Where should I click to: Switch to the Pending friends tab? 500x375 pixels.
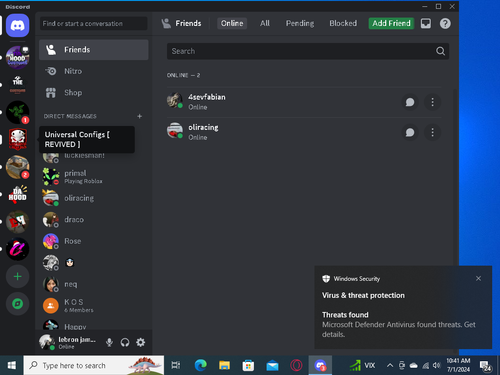[x=300, y=23]
